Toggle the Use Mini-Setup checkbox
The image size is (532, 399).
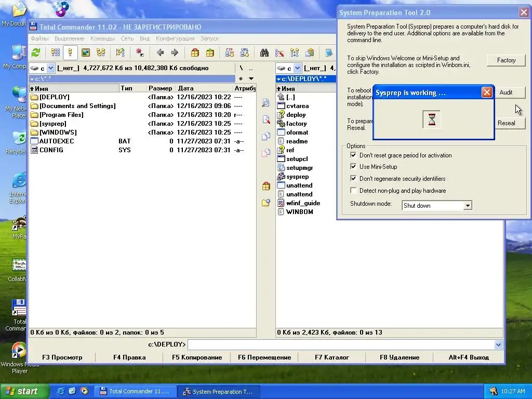[353, 167]
